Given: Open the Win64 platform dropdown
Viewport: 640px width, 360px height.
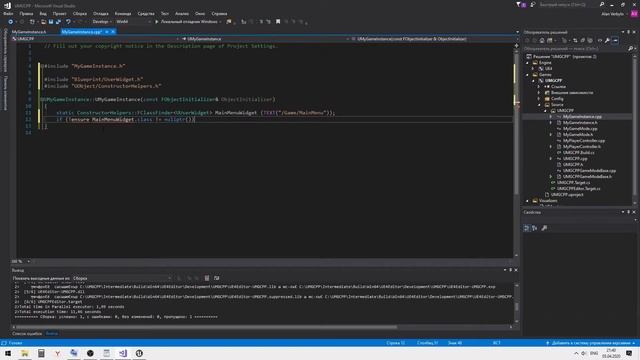Looking at the screenshot, I should (133, 22).
